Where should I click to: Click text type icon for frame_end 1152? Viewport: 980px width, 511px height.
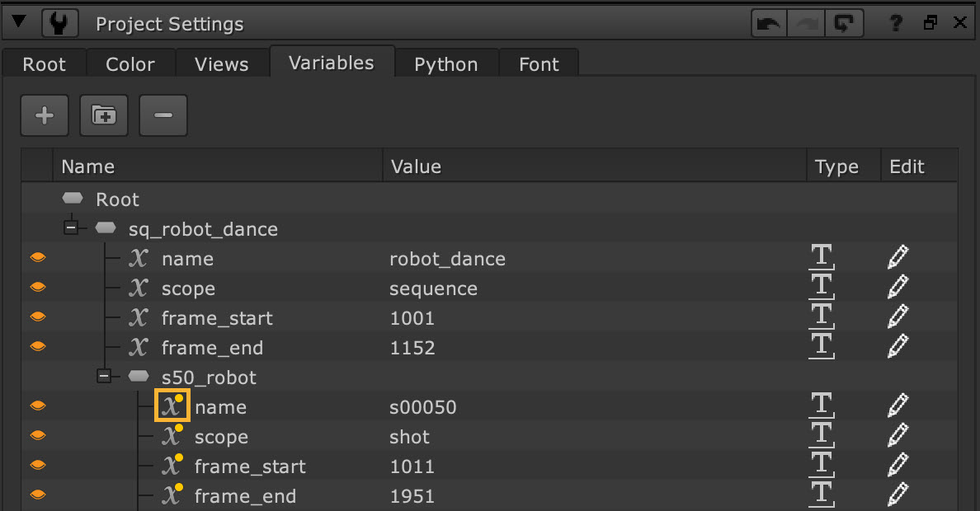(822, 348)
